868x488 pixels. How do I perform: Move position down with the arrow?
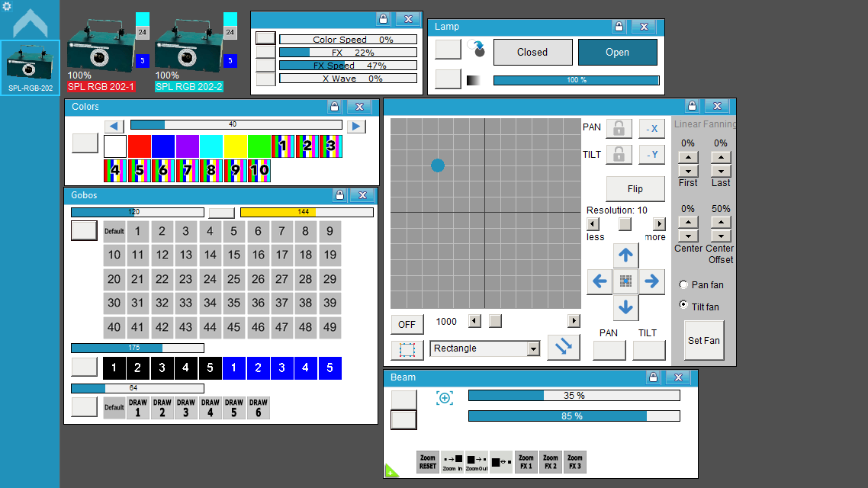[x=625, y=307]
